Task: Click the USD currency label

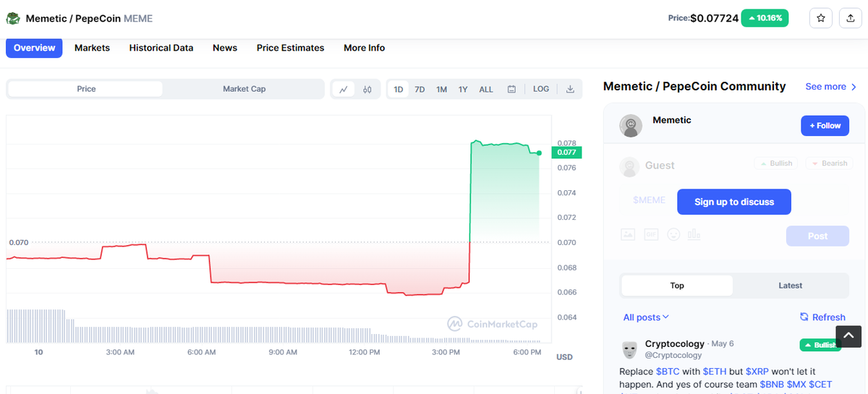Action: pos(564,357)
